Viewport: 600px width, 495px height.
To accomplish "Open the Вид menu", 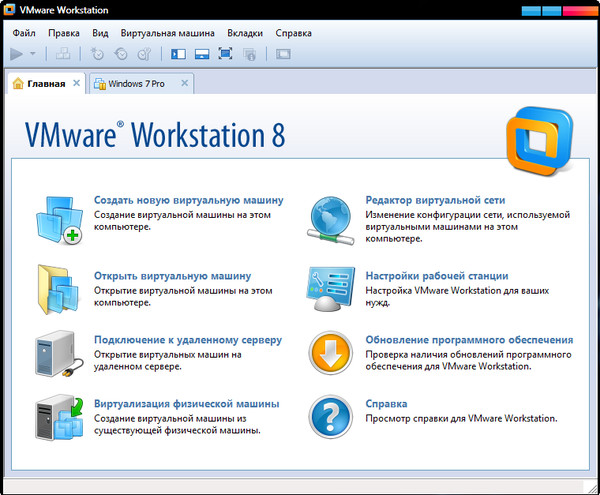I will (x=100, y=33).
